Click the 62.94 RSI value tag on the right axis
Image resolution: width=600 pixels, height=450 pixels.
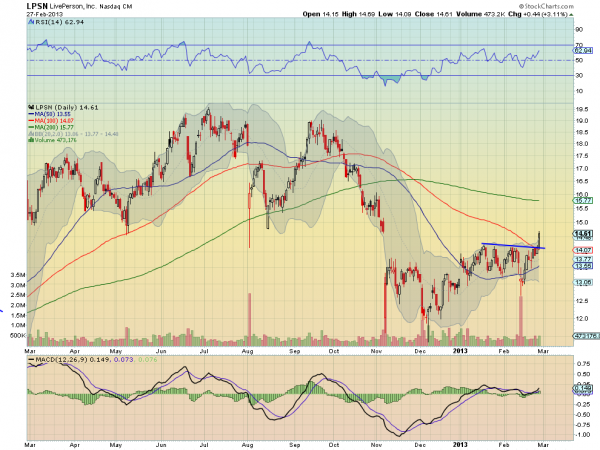583,51
